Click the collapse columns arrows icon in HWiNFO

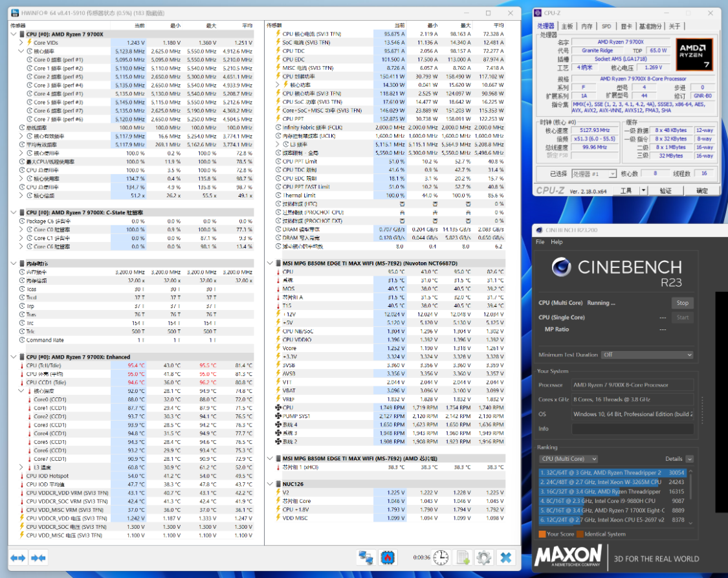click(38, 557)
